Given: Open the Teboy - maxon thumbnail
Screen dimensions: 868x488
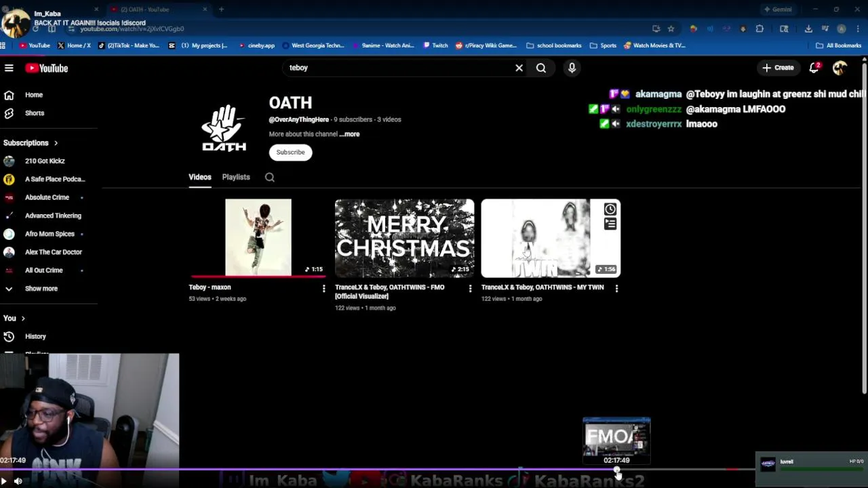Looking at the screenshot, I should (258, 238).
